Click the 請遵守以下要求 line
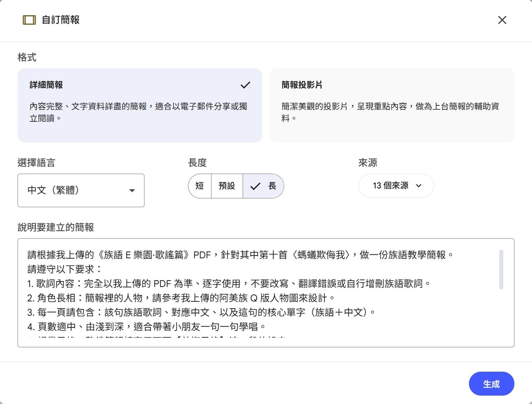 [x=65, y=269]
